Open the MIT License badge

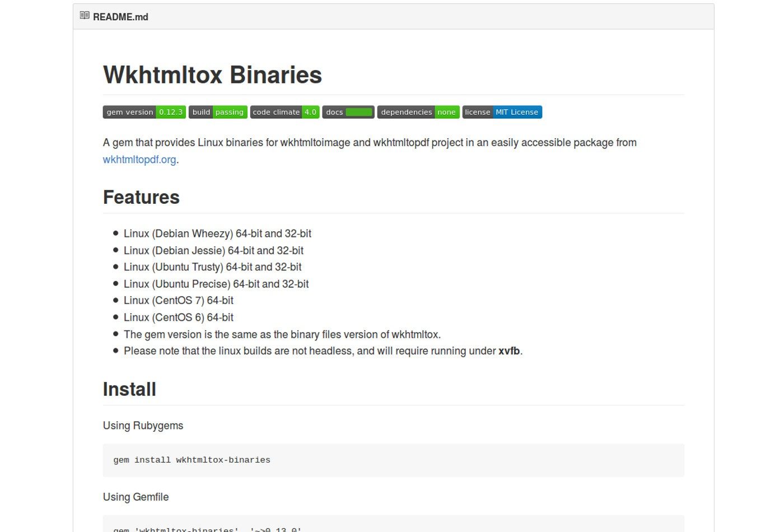point(502,112)
